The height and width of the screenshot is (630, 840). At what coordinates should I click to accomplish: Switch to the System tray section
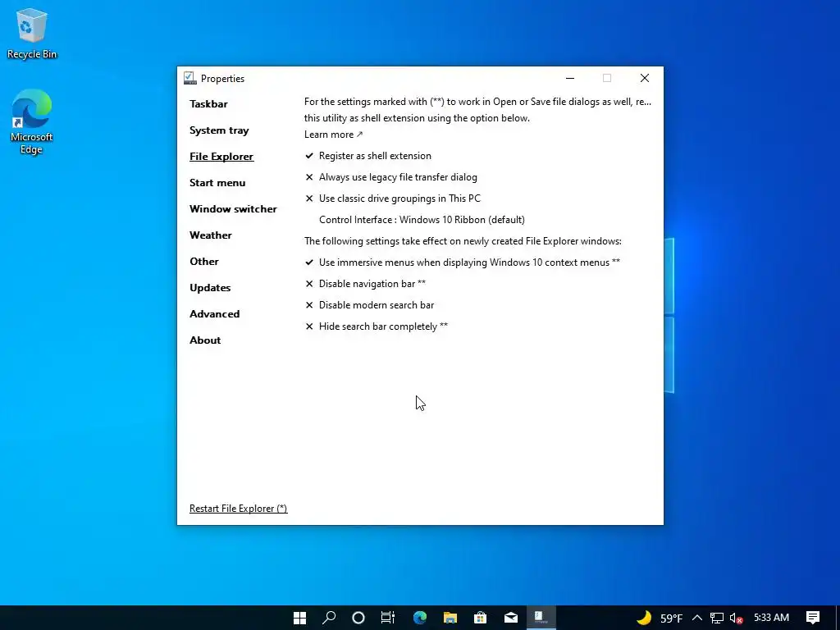pos(219,130)
